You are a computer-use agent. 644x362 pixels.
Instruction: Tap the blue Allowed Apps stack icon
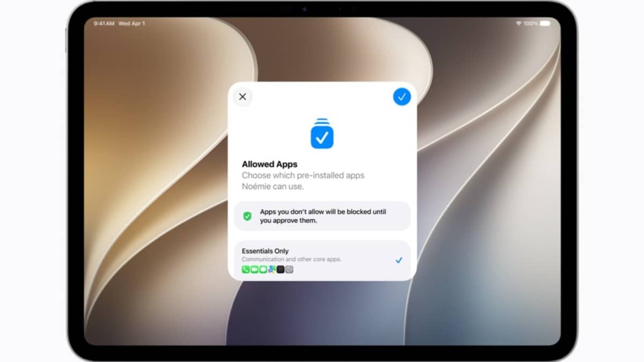pyautogui.click(x=322, y=134)
